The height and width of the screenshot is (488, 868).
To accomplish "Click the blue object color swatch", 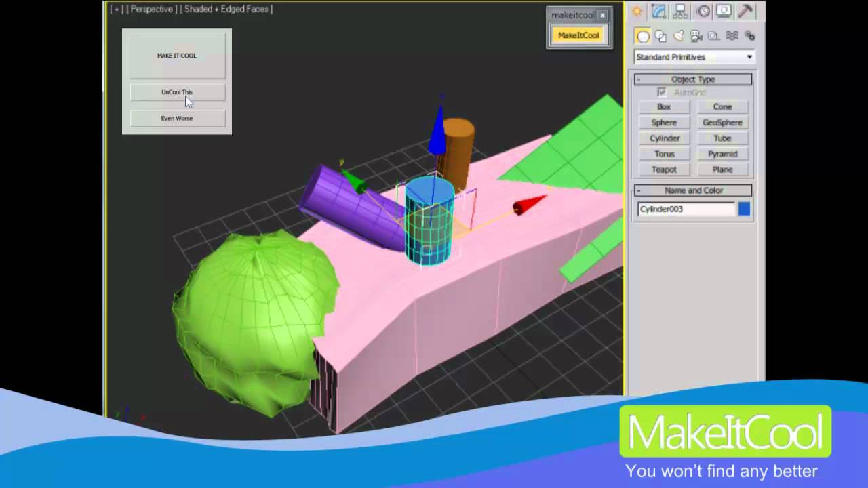I will tap(744, 209).
